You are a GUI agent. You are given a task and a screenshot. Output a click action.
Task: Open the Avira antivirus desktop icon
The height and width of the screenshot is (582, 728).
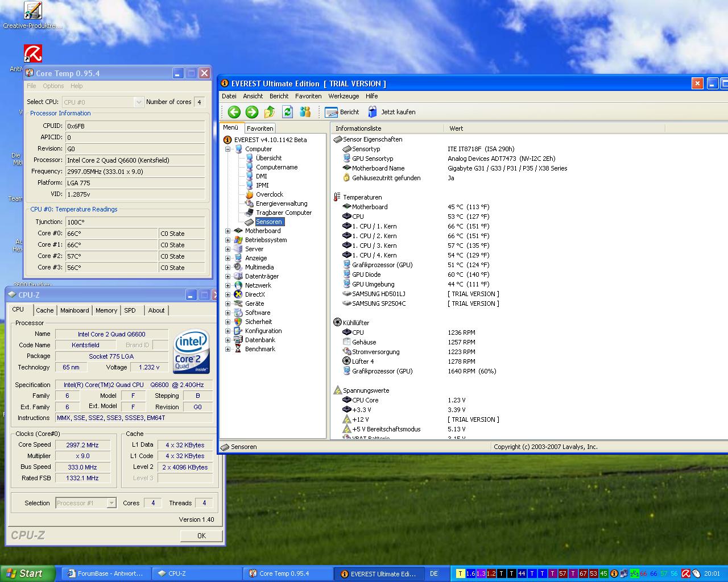32,54
